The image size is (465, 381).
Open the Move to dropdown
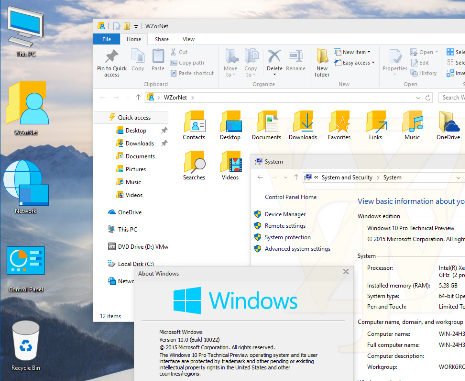point(231,63)
